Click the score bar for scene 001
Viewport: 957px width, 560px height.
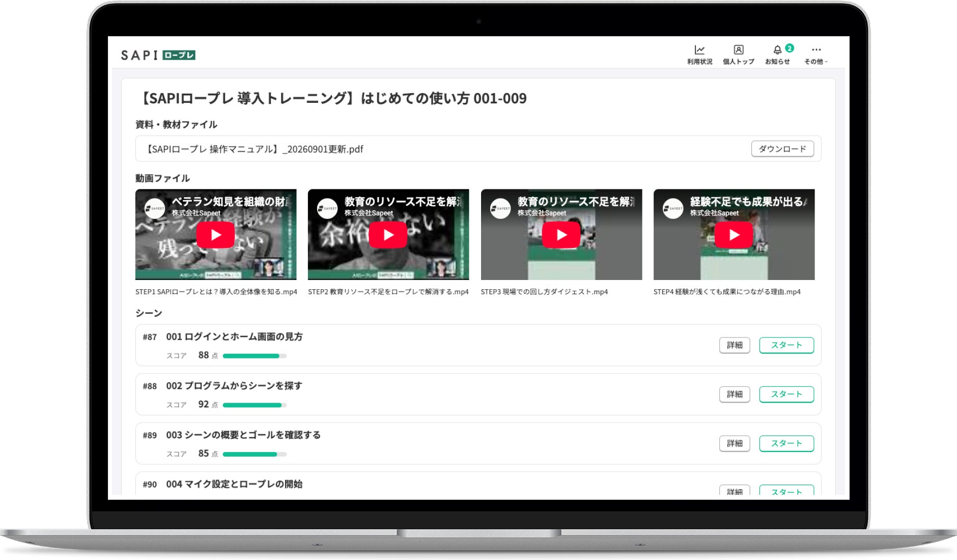tap(255, 356)
